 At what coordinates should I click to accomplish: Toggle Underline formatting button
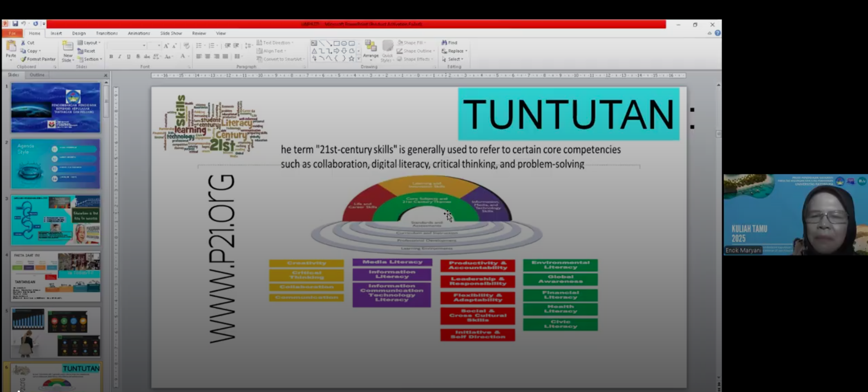tap(129, 57)
